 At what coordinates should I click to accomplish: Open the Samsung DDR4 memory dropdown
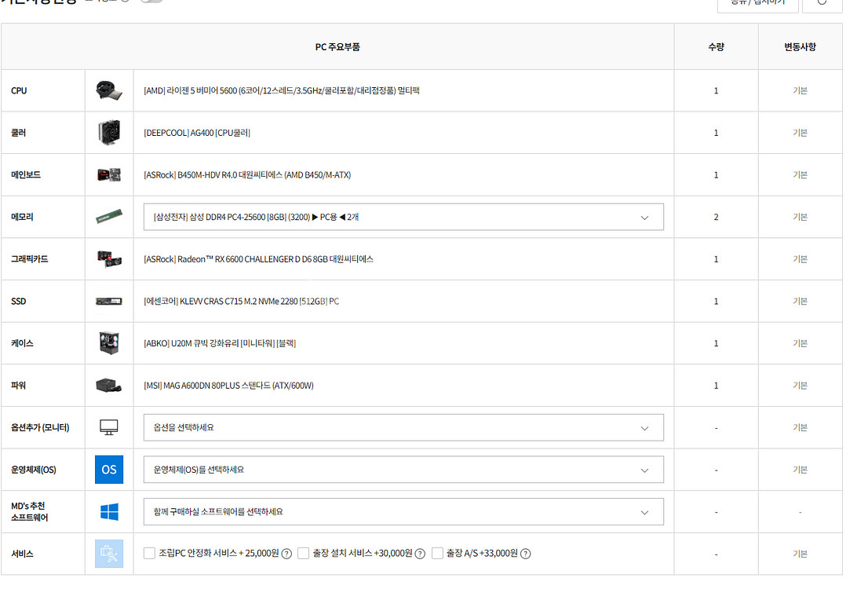403,218
